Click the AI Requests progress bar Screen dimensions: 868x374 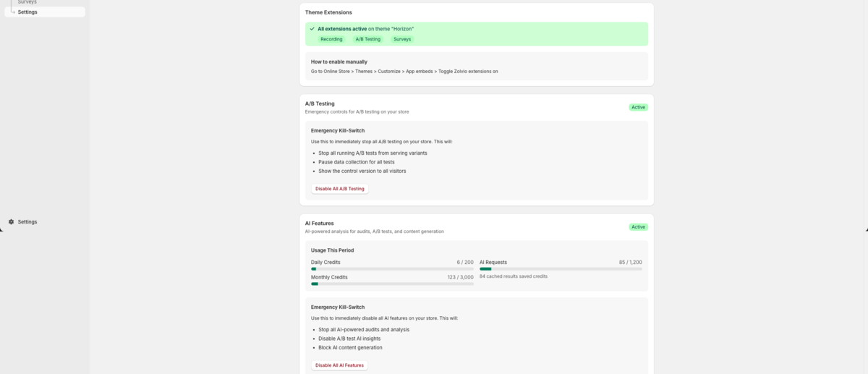click(561, 269)
